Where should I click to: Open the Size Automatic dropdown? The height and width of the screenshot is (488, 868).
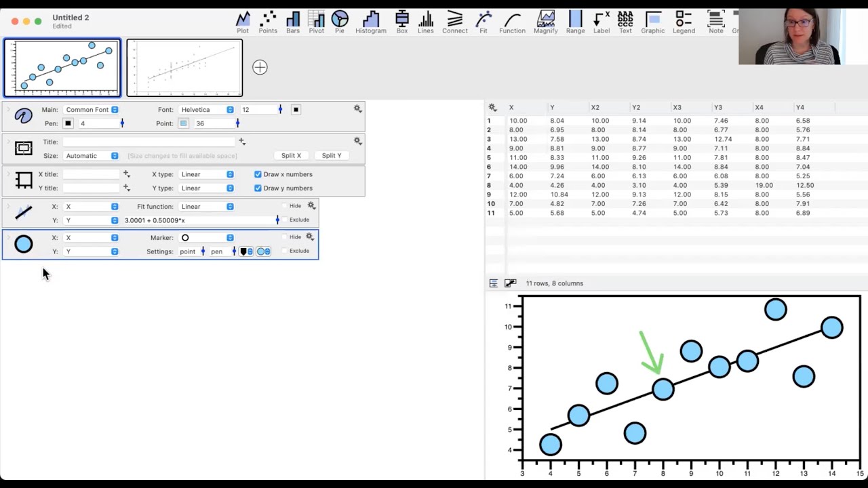[91, 156]
